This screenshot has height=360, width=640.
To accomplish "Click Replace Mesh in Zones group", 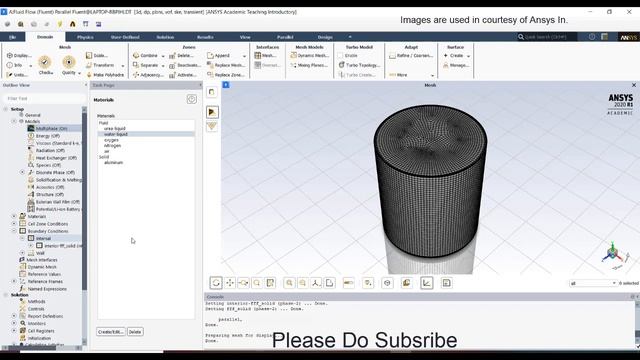I will [226, 65].
